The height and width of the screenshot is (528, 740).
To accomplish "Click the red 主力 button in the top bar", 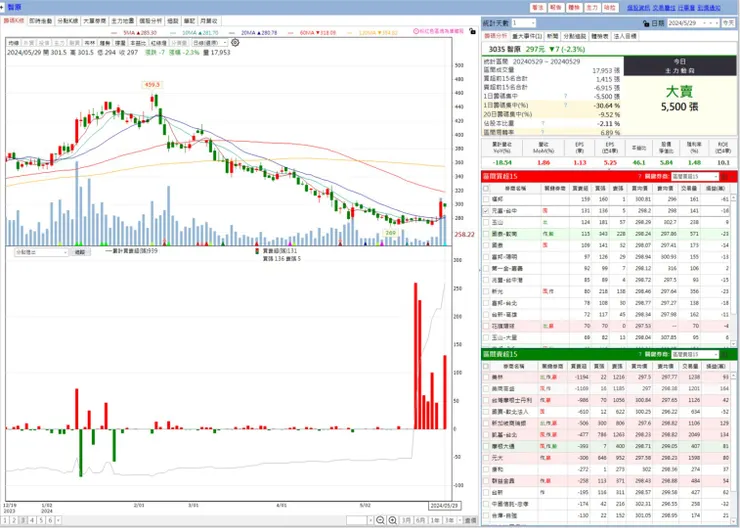I will tap(591, 8).
